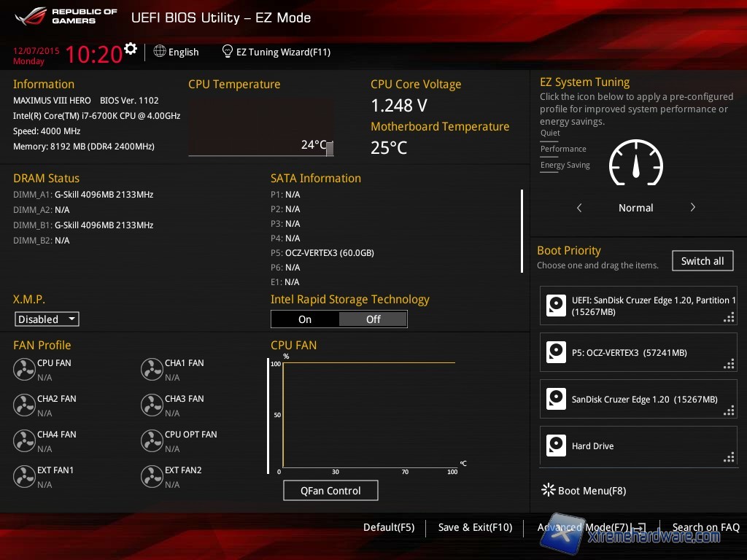Image resolution: width=747 pixels, height=560 pixels.
Task: Click the CPU OPT FAN icon
Action: pyautogui.click(x=152, y=441)
